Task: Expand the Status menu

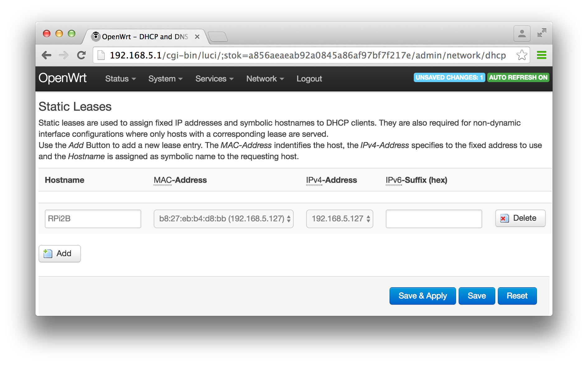Action: pyautogui.click(x=120, y=79)
